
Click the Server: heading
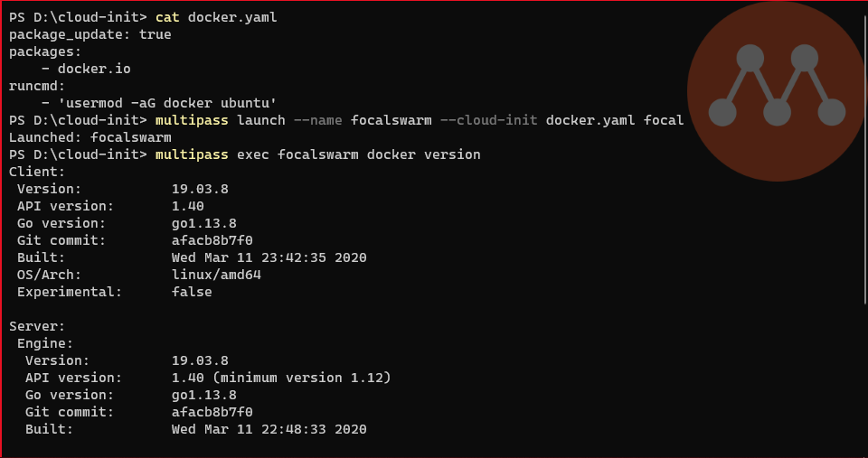coord(37,326)
